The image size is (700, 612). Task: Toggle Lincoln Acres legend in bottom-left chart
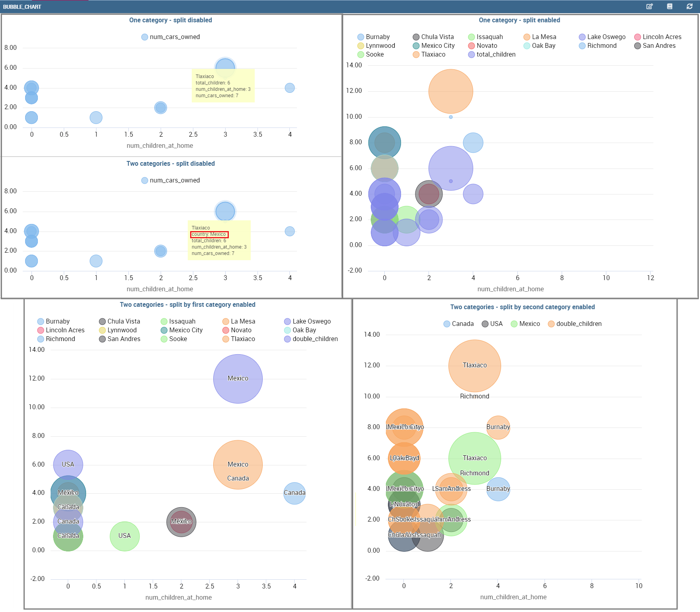[x=61, y=330]
